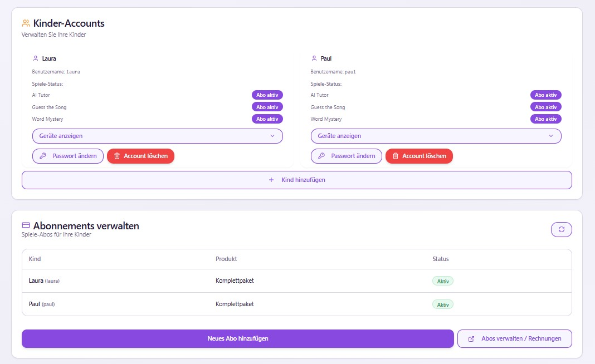Viewport: 595px width, 364px height.
Task: Click the Abo aktiv badge for Laura's AI Tutor
Action: (267, 95)
